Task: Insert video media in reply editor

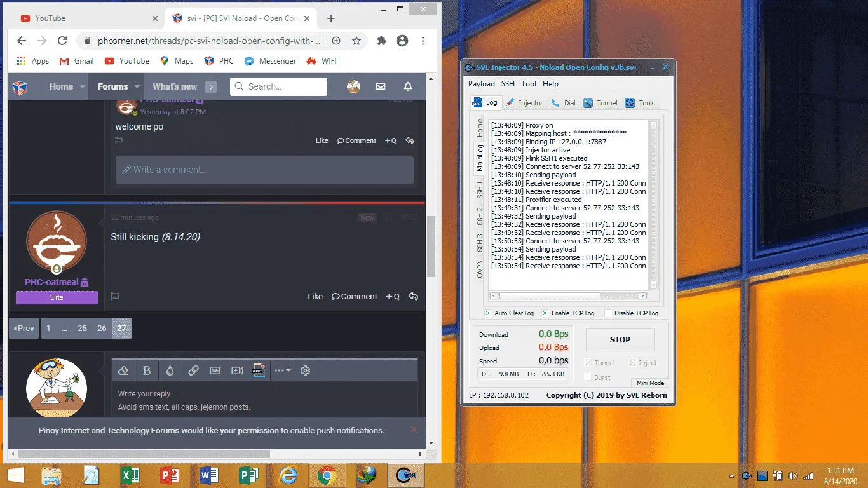Action: [x=237, y=370]
